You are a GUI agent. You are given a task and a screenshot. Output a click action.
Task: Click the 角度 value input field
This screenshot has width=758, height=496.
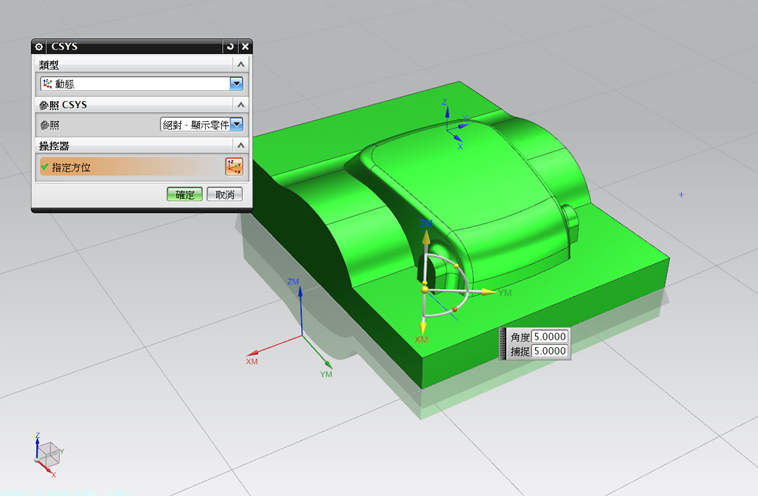550,337
